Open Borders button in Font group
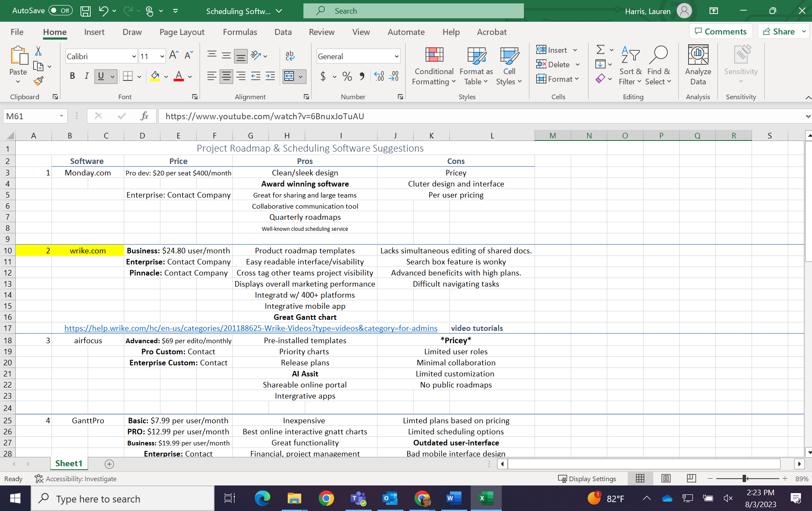 tap(128, 76)
